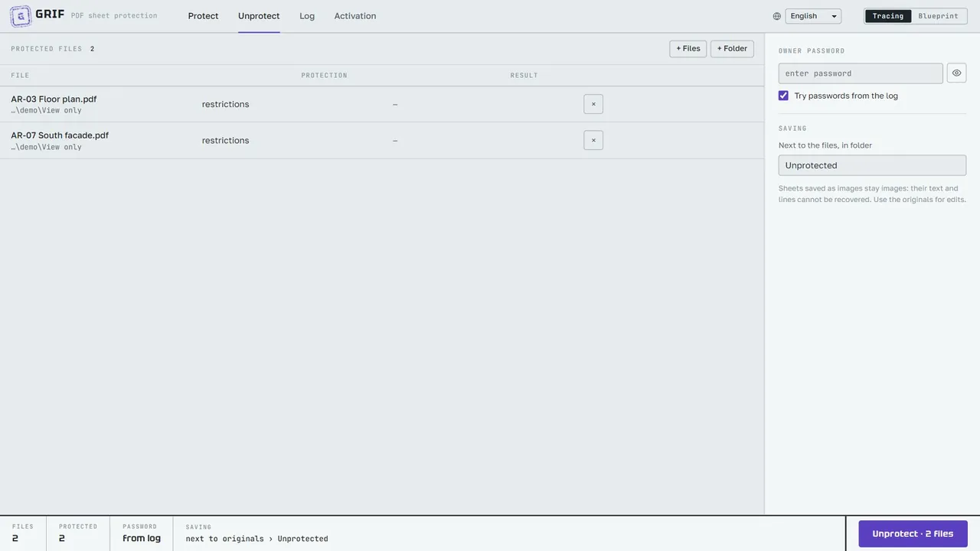Switch theme to Tracing
This screenshot has height=551, width=980.
(888, 16)
